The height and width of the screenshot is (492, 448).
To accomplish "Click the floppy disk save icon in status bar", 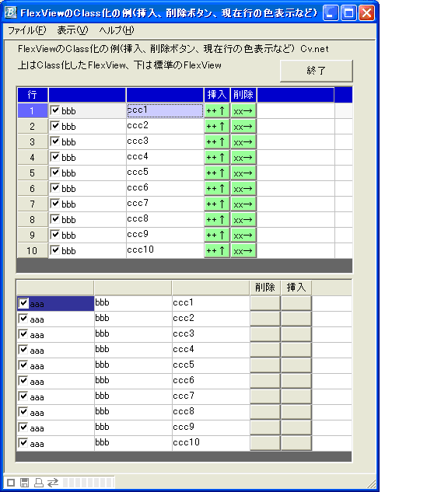I will [24, 483].
